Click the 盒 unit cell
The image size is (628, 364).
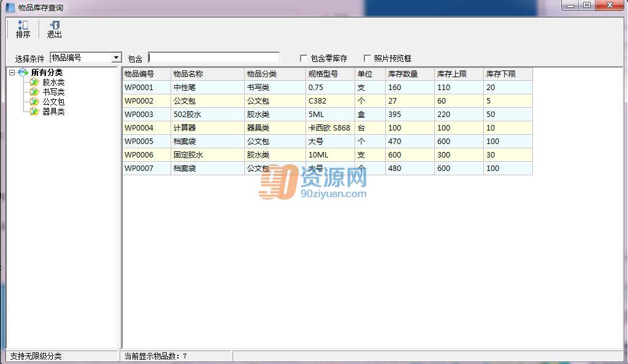click(370, 115)
